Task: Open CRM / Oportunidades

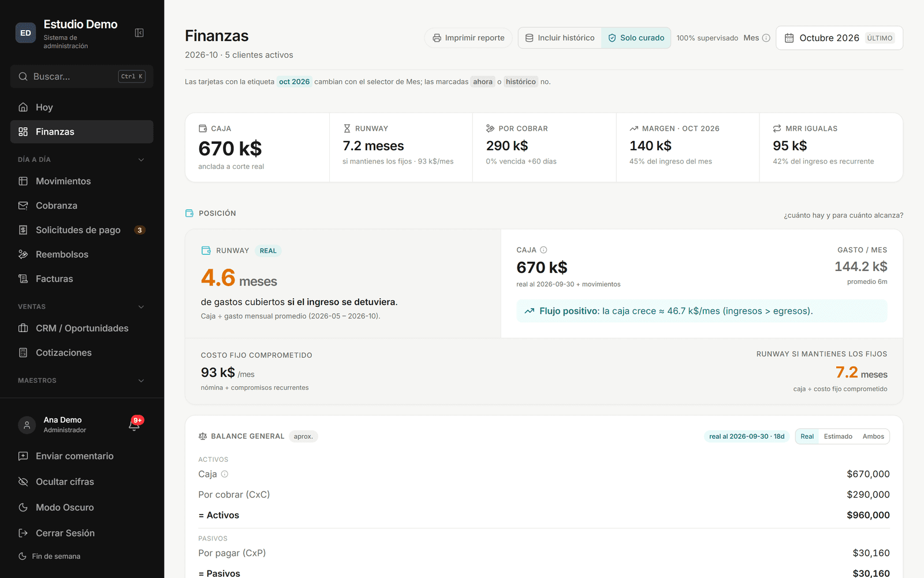Action: (x=81, y=328)
